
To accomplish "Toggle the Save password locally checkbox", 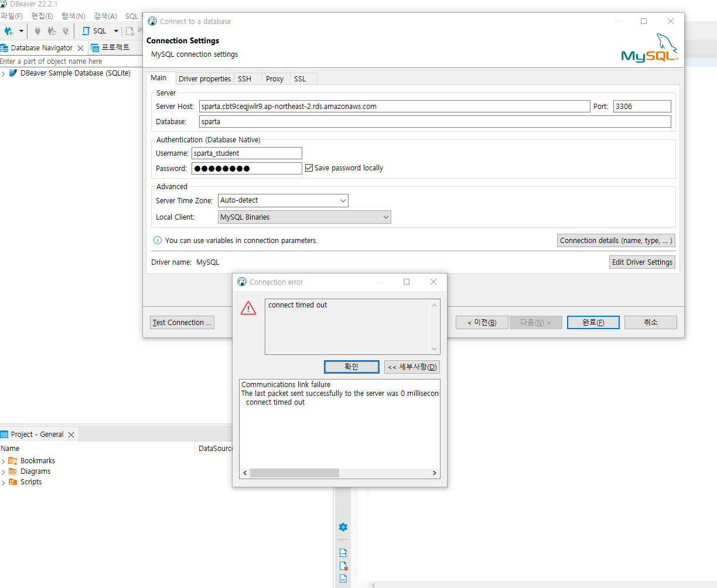I will pyautogui.click(x=309, y=168).
